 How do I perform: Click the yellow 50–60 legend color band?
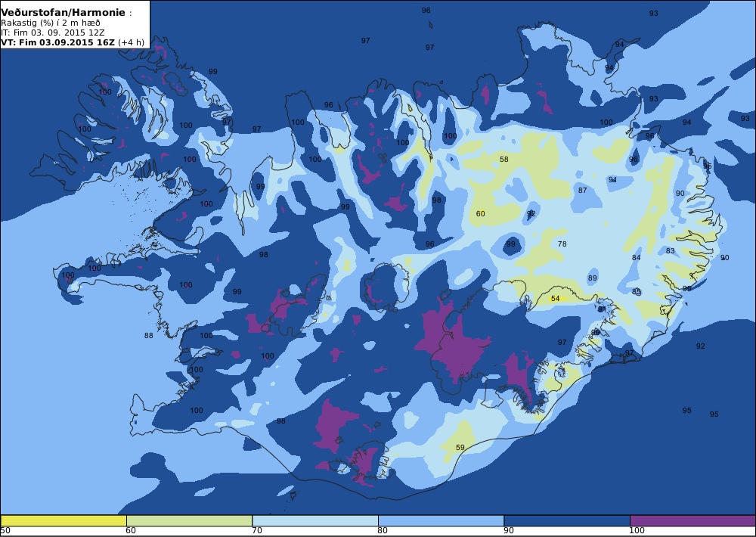64,520
